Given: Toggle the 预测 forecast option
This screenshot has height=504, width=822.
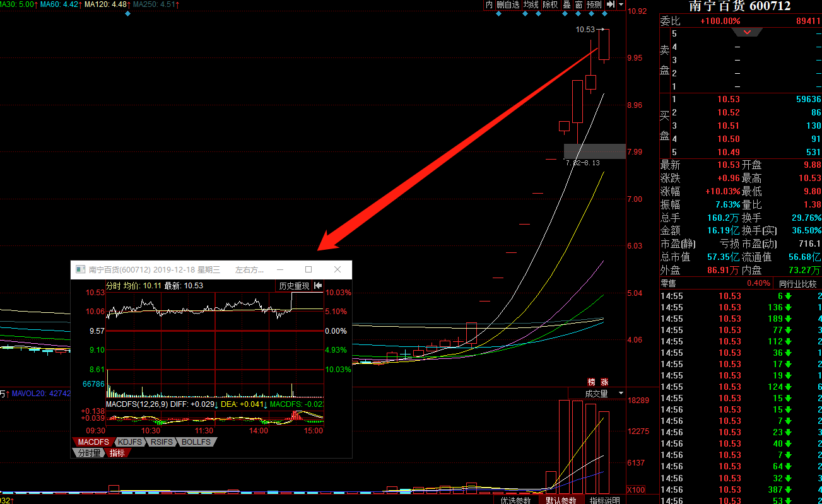Looking at the screenshot, I should 594,4.
